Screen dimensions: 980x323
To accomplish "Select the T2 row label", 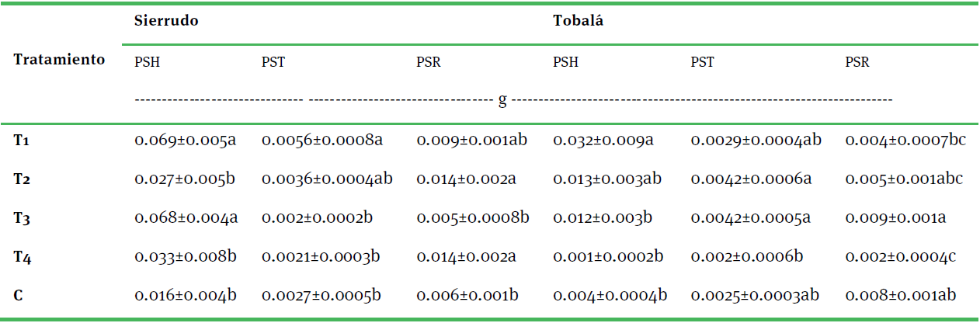I will (x=22, y=179).
